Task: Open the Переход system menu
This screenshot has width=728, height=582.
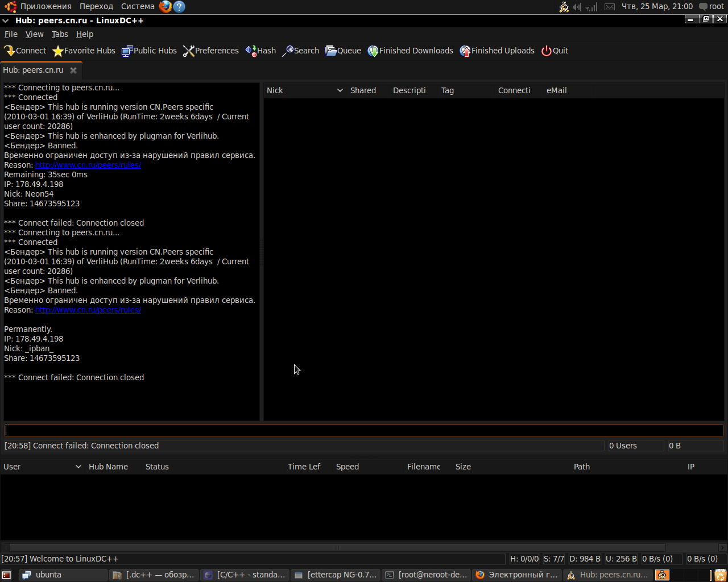Action: (96, 6)
